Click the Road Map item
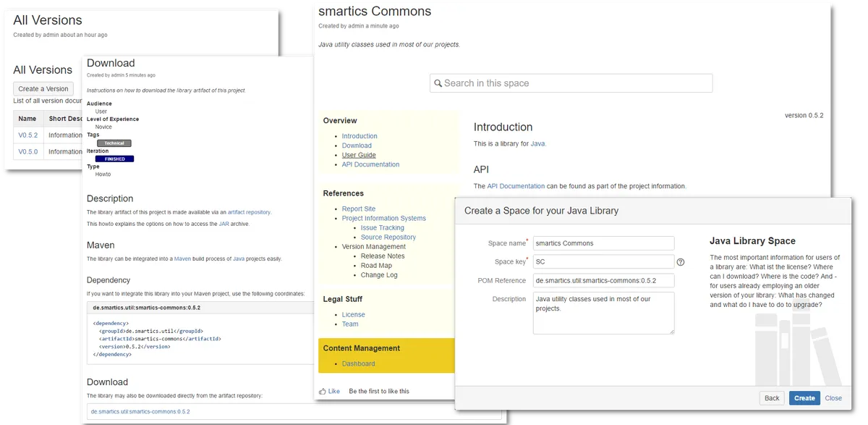Viewport: 868px width, 425px height. pos(376,266)
